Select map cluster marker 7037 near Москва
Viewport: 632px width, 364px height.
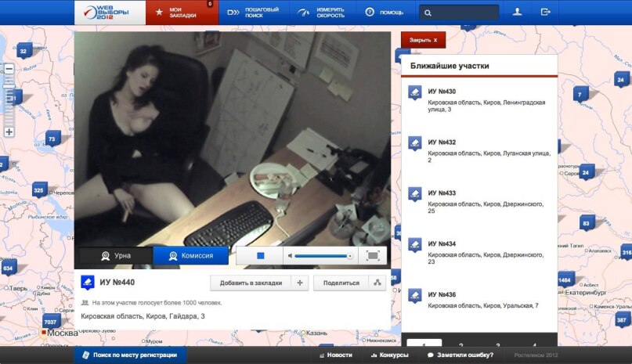pos(51,322)
